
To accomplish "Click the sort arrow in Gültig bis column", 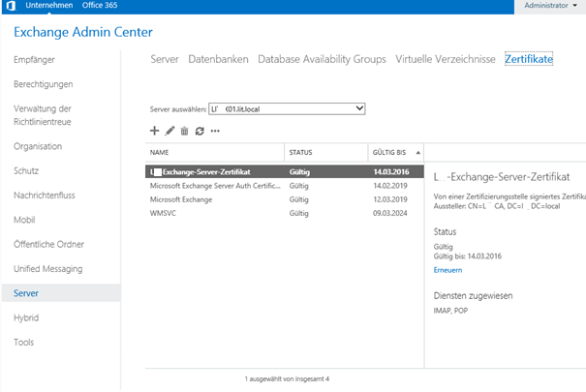I will coord(417,153).
